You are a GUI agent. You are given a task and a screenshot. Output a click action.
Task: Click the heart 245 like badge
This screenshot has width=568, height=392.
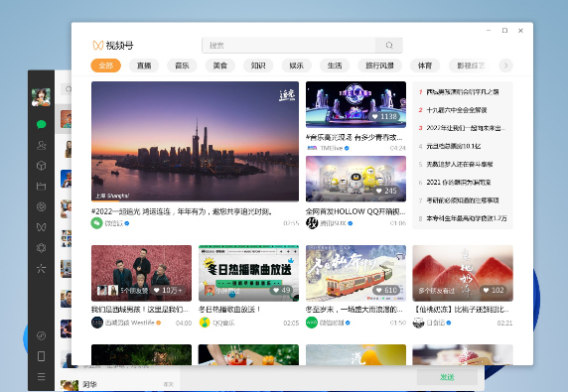tap(386, 191)
